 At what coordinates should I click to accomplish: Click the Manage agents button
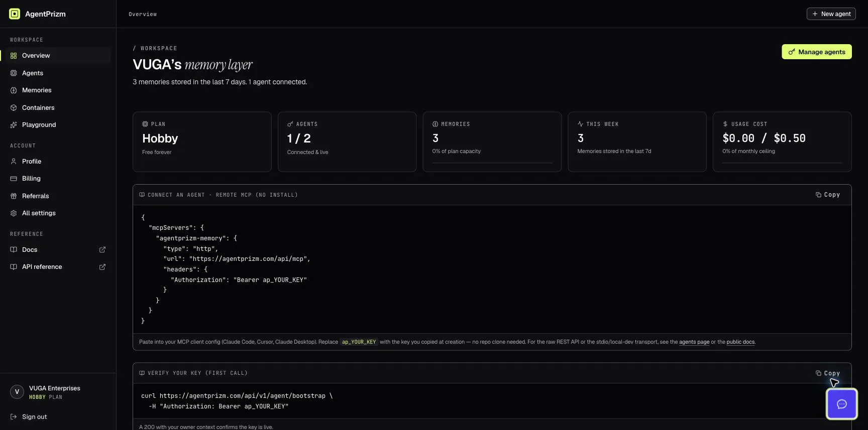pos(816,52)
